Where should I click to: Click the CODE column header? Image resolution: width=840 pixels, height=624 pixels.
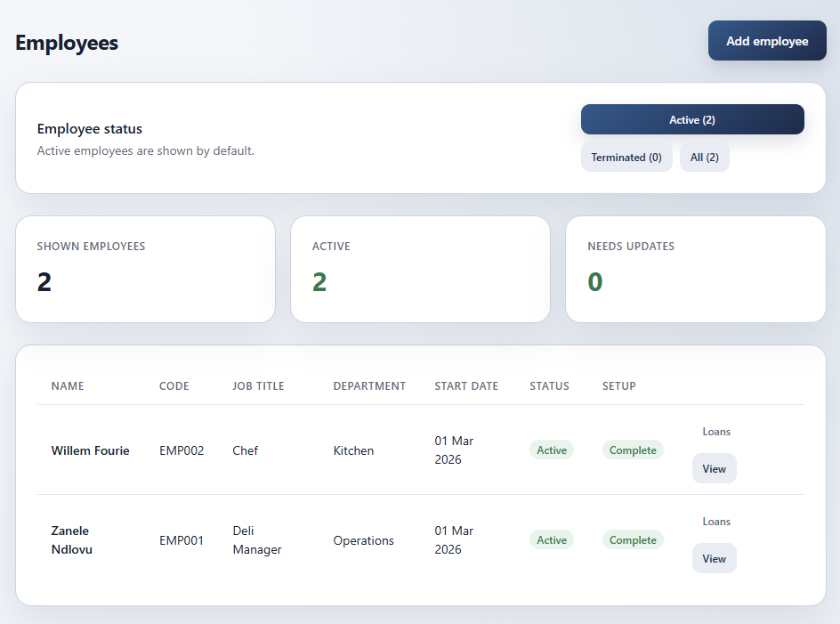click(x=174, y=386)
